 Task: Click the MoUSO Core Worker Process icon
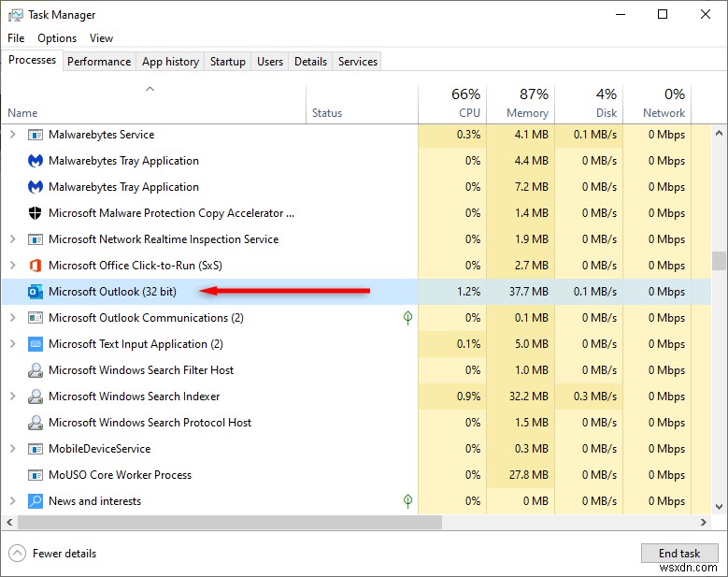coord(36,475)
